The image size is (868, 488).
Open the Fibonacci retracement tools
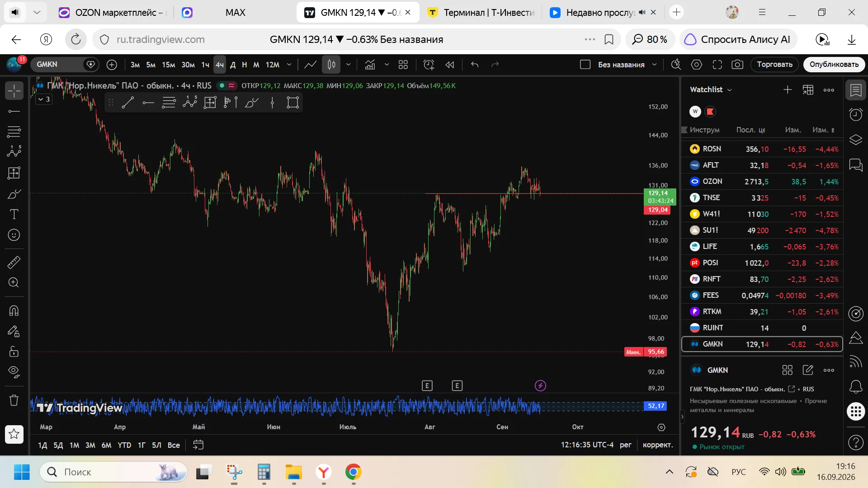(14, 132)
